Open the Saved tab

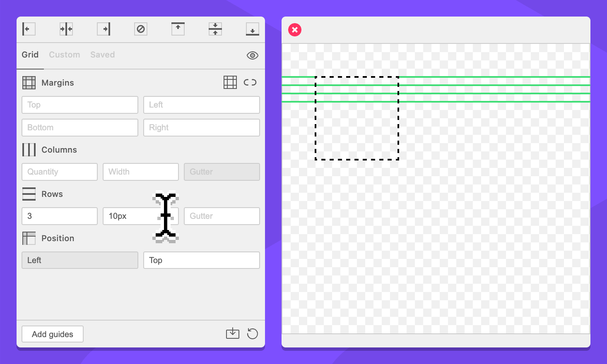point(102,55)
